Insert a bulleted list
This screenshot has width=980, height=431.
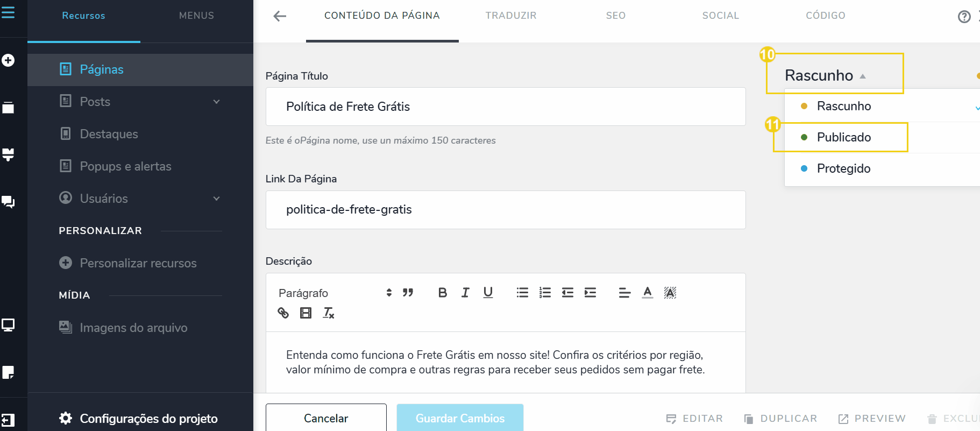522,293
